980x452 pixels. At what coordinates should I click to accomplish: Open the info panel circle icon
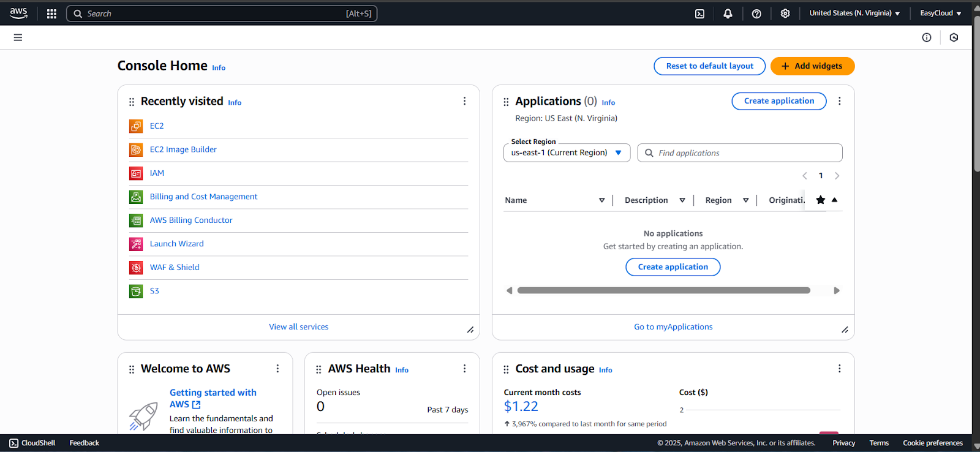[927, 37]
